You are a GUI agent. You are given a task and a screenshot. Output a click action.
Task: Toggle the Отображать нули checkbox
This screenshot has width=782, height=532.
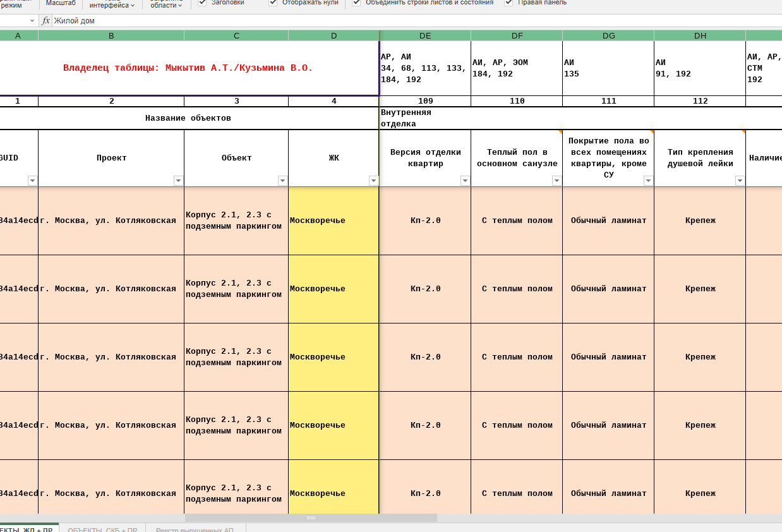[273, 3]
